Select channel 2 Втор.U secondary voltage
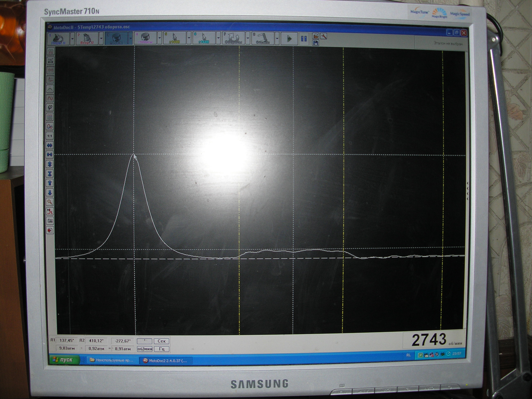532x399 pixels. point(87,38)
